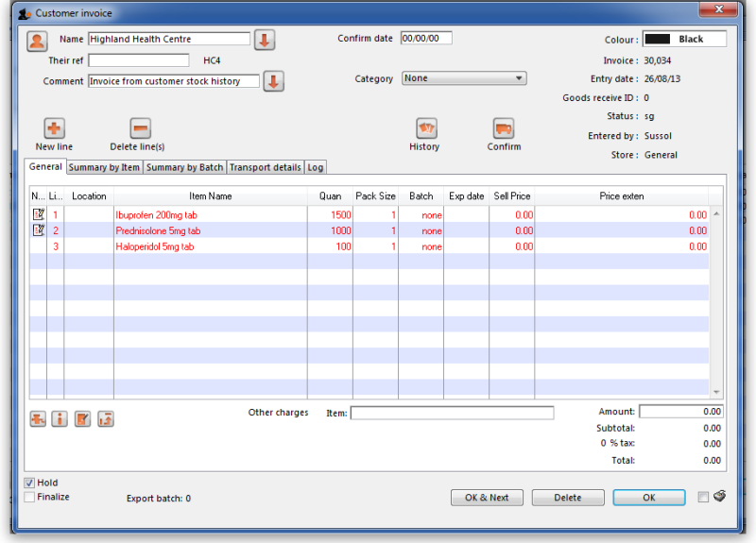Screen dimensions: 756x543
Task: Click the down arrow beside Name field
Action: (265, 40)
